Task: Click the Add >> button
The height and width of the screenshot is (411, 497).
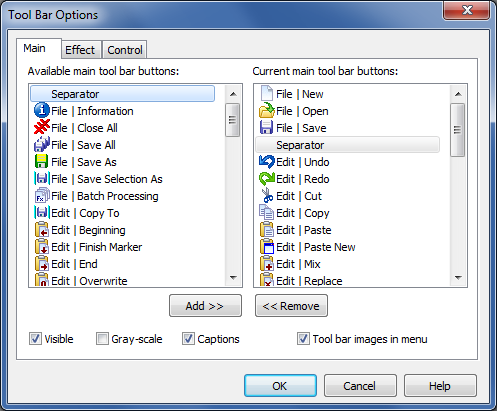Action: 205,306
